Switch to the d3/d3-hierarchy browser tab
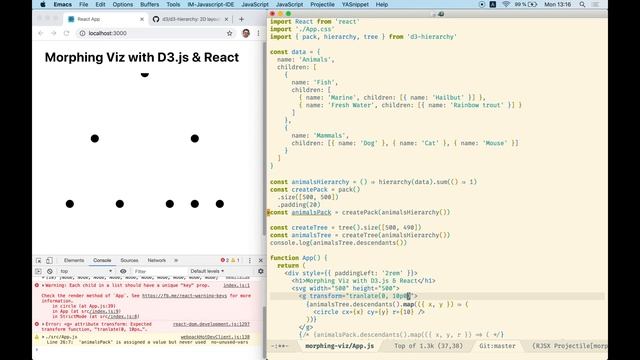The height and width of the screenshot is (360, 640). [x=190, y=19]
